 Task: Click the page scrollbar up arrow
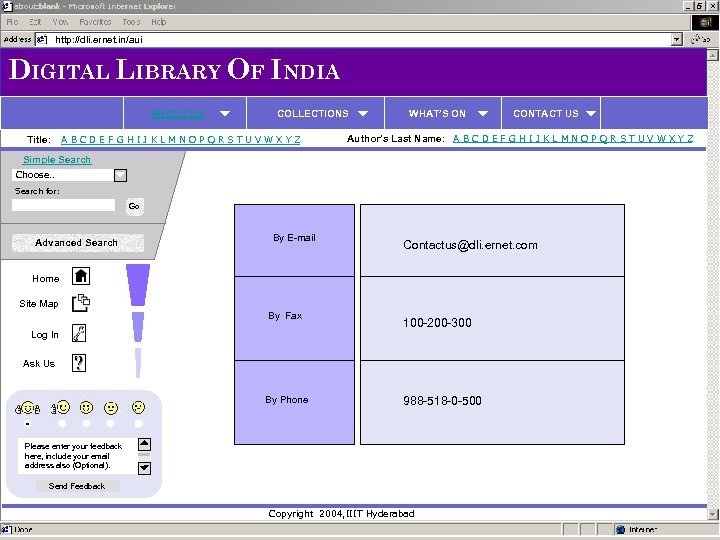pyautogui.click(x=713, y=55)
